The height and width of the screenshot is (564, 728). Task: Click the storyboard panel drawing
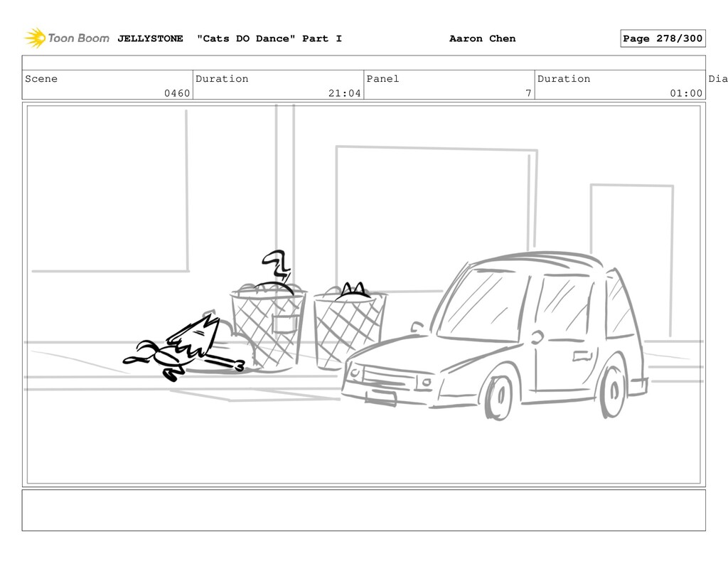click(363, 294)
